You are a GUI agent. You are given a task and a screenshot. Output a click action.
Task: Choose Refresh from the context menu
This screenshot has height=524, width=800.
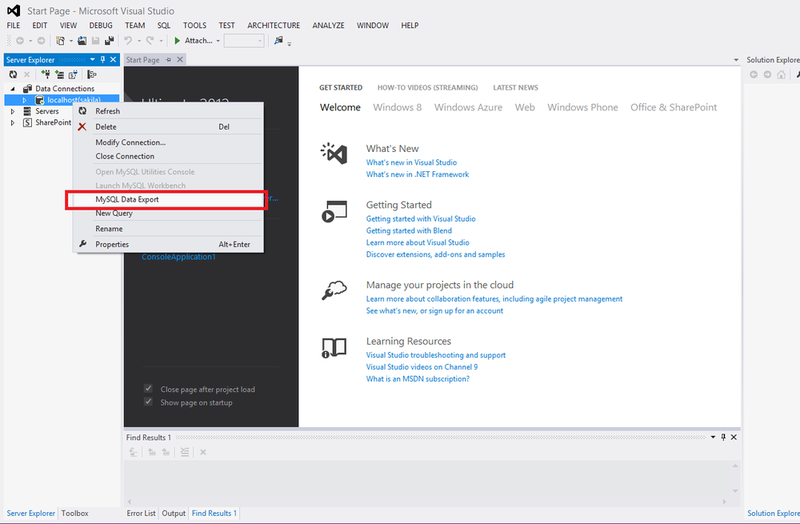(x=168, y=111)
